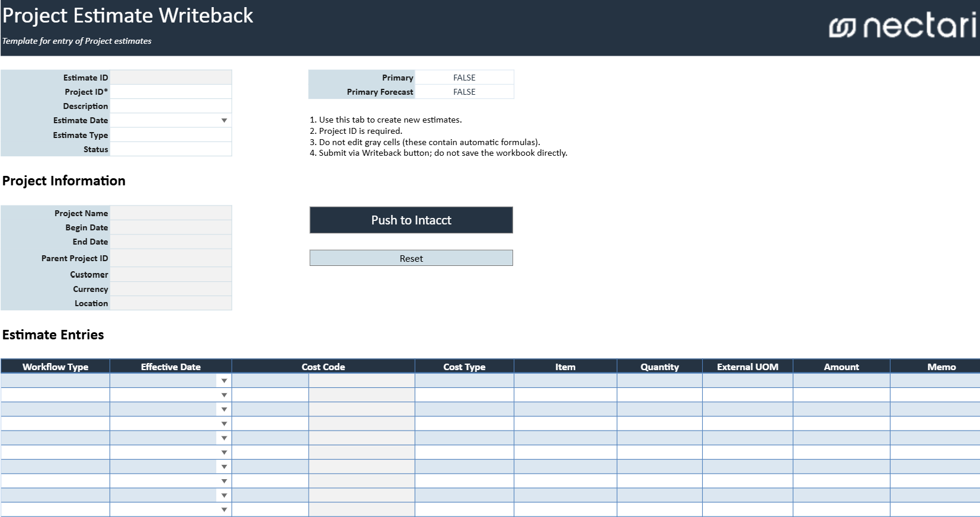
Task: Click the Project Information section heading
Action: tap(64, 181)
